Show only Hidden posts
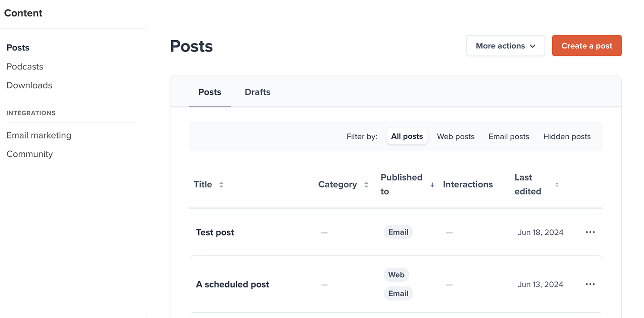 coord(567,137)
